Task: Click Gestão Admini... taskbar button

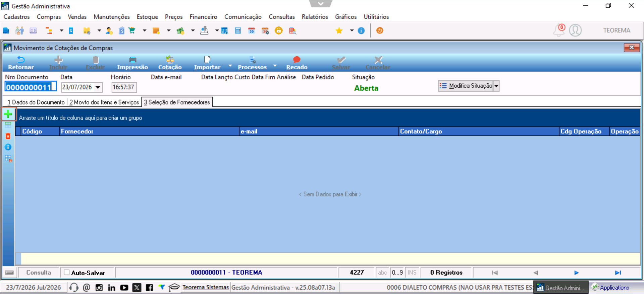Action: click(x=561, y=288)
